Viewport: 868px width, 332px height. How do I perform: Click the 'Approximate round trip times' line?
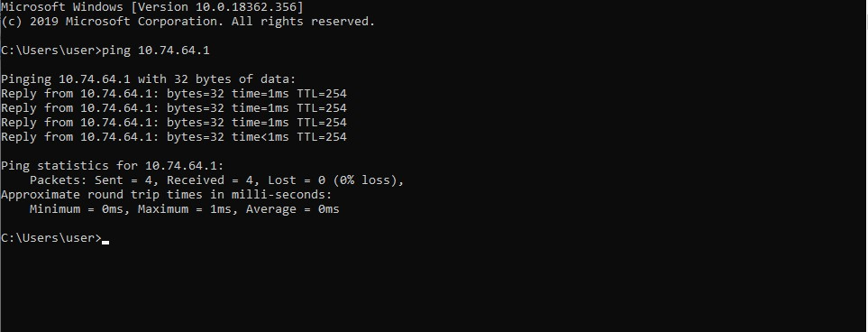[x=167, y=195]
